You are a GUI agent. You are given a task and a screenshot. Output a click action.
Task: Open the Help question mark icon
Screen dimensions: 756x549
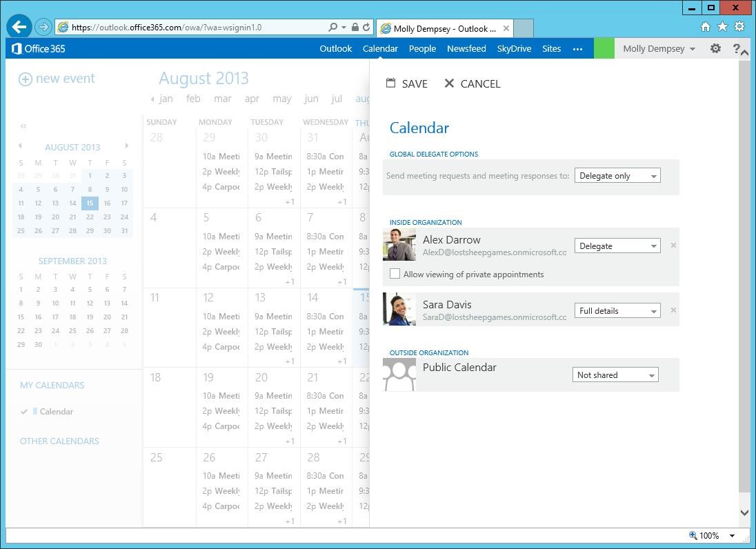pyautogui.click(x=736, y=48)
